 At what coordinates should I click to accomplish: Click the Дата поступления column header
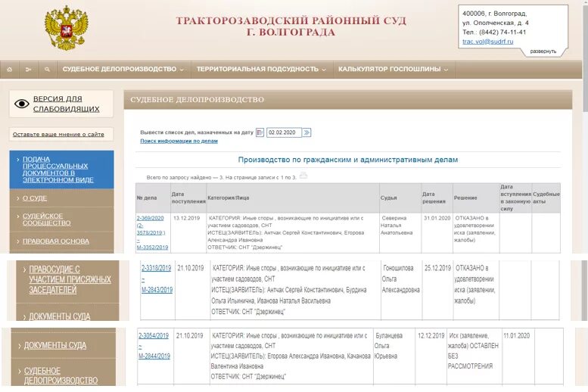188,198
